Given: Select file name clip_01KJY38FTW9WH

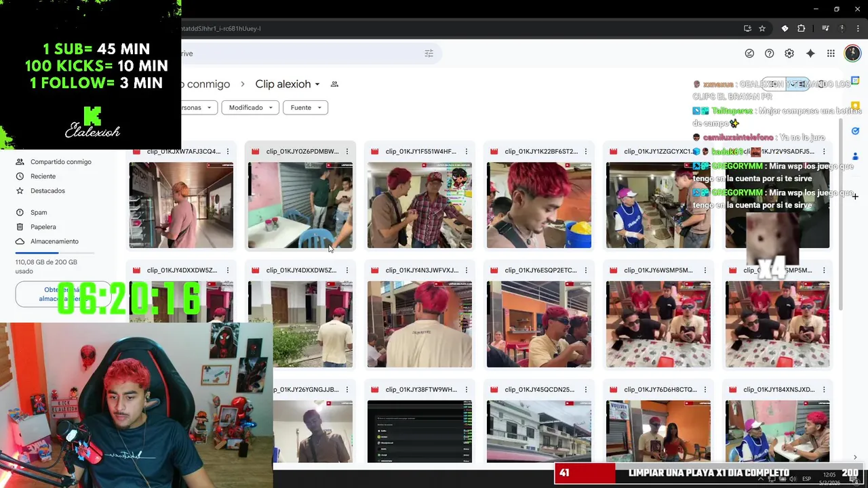Looking at the screenshot, I should [x=421, y=390].
